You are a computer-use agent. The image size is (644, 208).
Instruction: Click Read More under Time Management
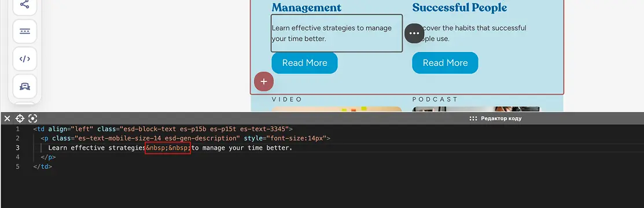[304, 63]
